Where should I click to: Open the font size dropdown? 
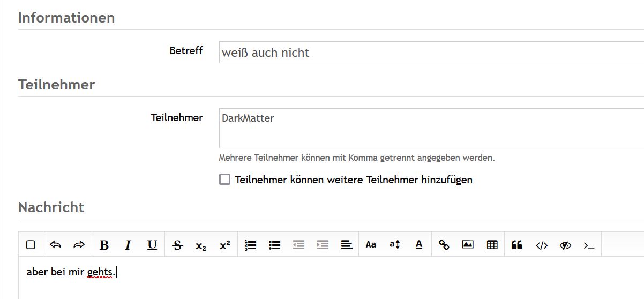tap(395, 245)
